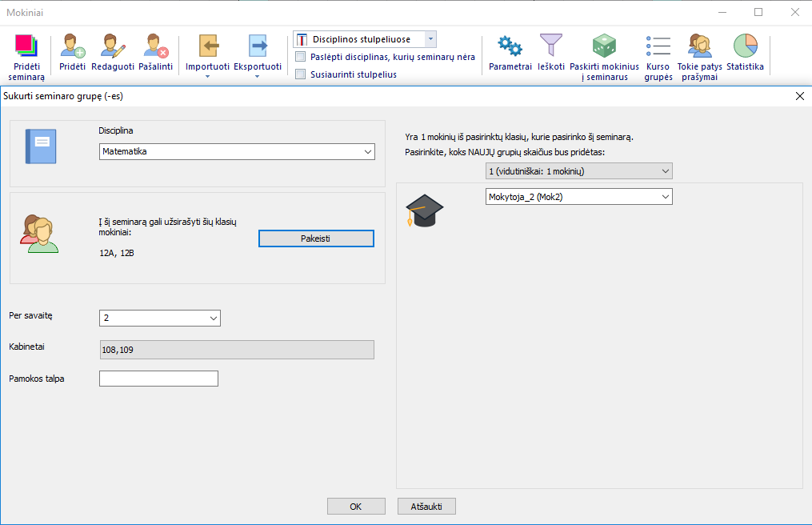The width and height of the screenshot is (812, 525).
Task: Open the Per savaitę dropdown
Action: pyautogui.click(x=214, y=319)
